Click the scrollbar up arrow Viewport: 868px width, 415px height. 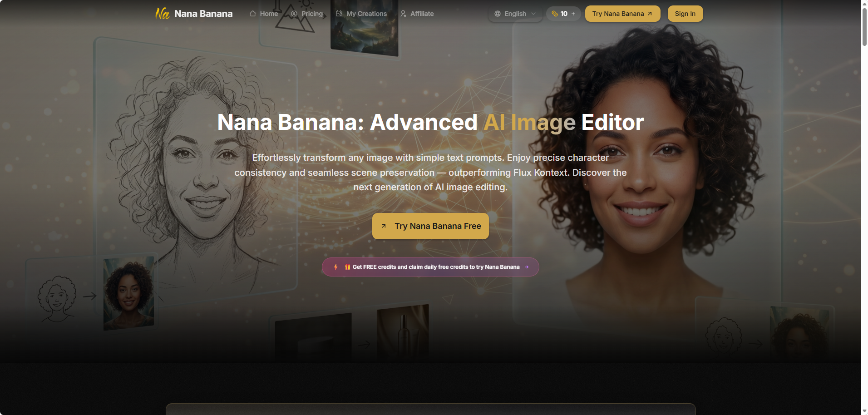click(x=864, y=3)
